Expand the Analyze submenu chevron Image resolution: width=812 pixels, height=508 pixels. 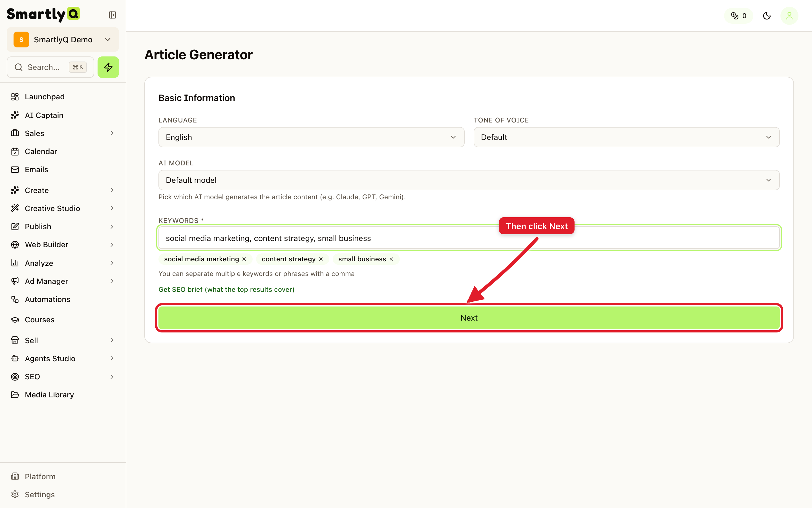(112, 263)
